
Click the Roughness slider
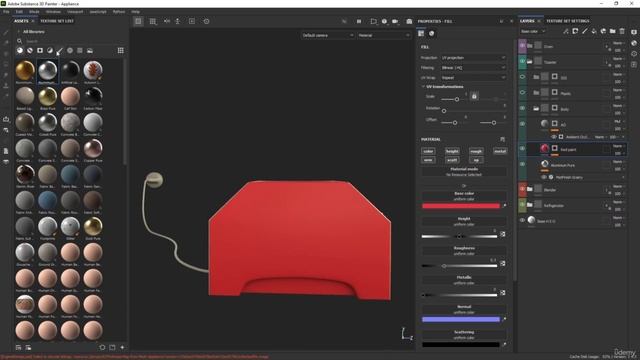[x=459, y=266]
